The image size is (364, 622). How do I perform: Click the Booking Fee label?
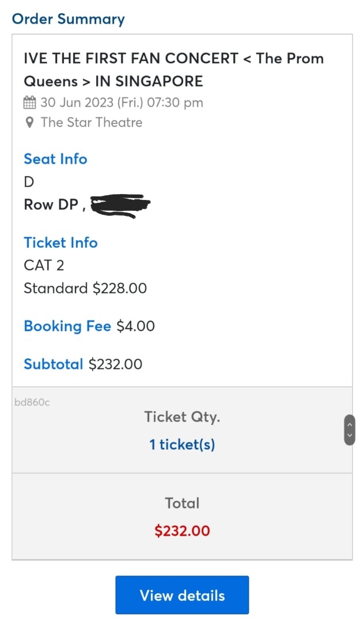pos(67,326)
